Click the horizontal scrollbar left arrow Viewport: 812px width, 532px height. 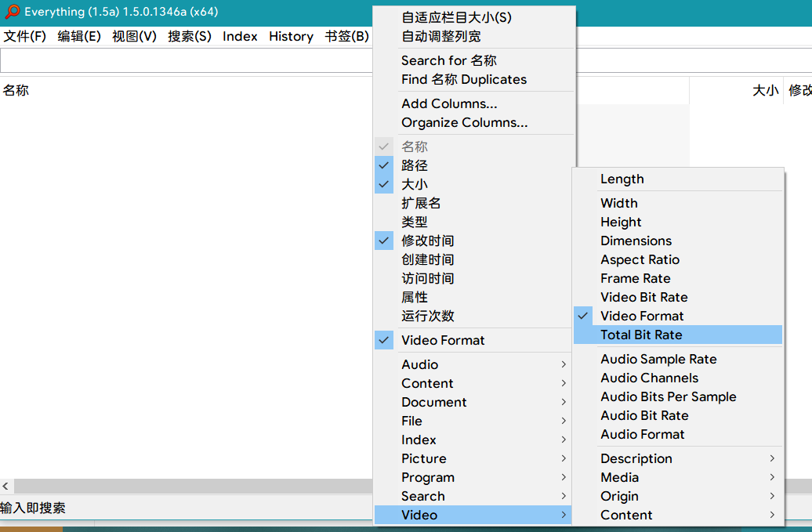[x=6, y=487]
